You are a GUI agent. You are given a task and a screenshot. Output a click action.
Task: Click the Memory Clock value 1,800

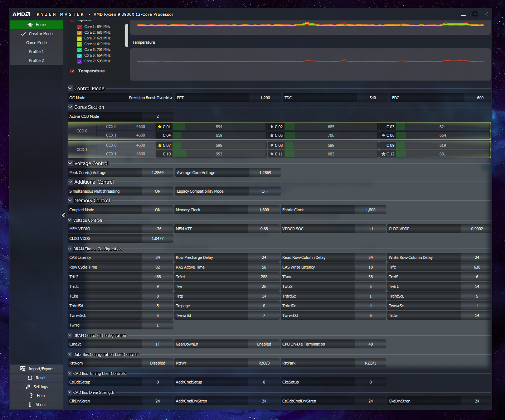pyautogui.click(x=264, y=210)
